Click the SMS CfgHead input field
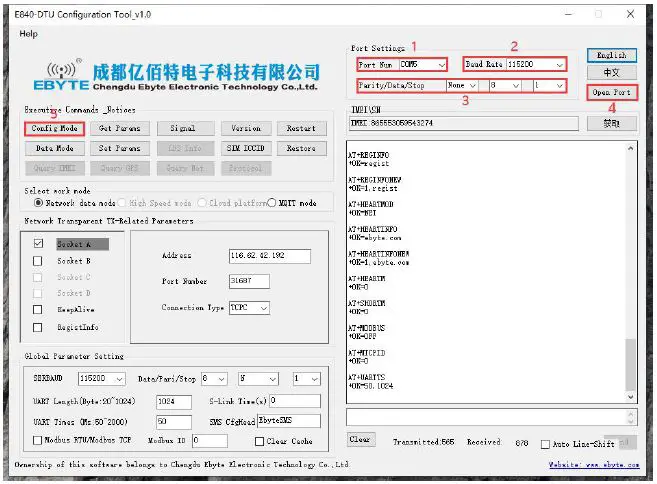This screenshot has height=484, width=657. (x=289, y=421)
